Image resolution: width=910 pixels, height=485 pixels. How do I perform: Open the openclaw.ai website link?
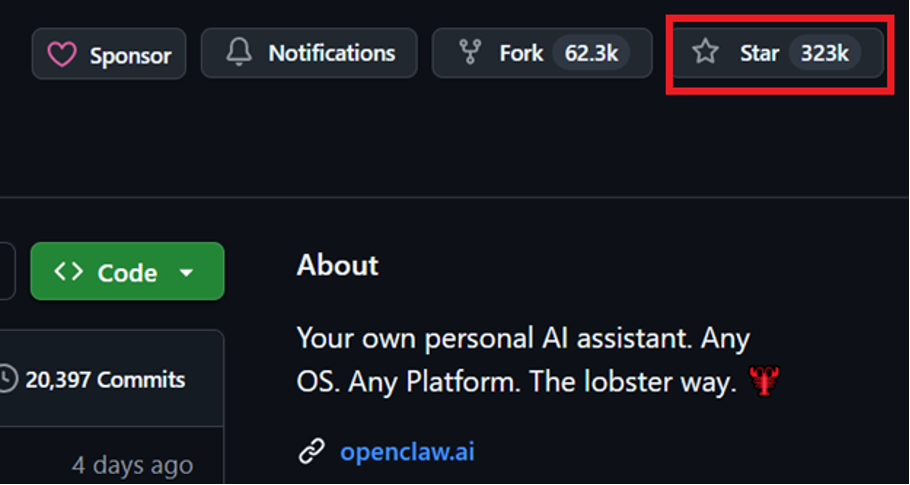tap(407, 452)
